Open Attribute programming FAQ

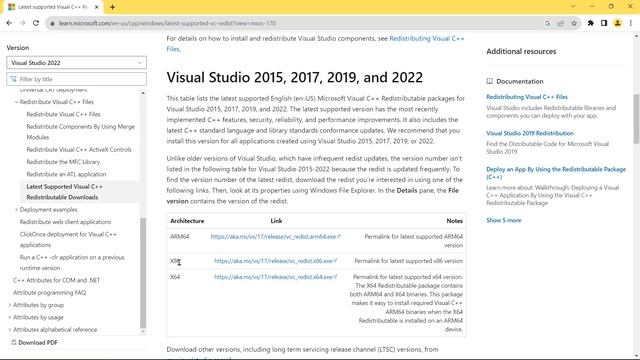click(49, 293)
